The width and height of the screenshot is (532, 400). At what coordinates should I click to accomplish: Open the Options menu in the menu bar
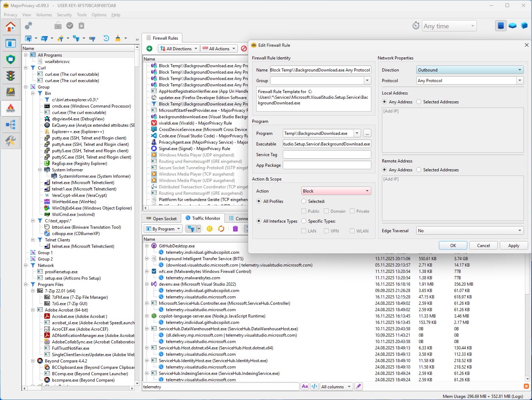pos(99,15)
